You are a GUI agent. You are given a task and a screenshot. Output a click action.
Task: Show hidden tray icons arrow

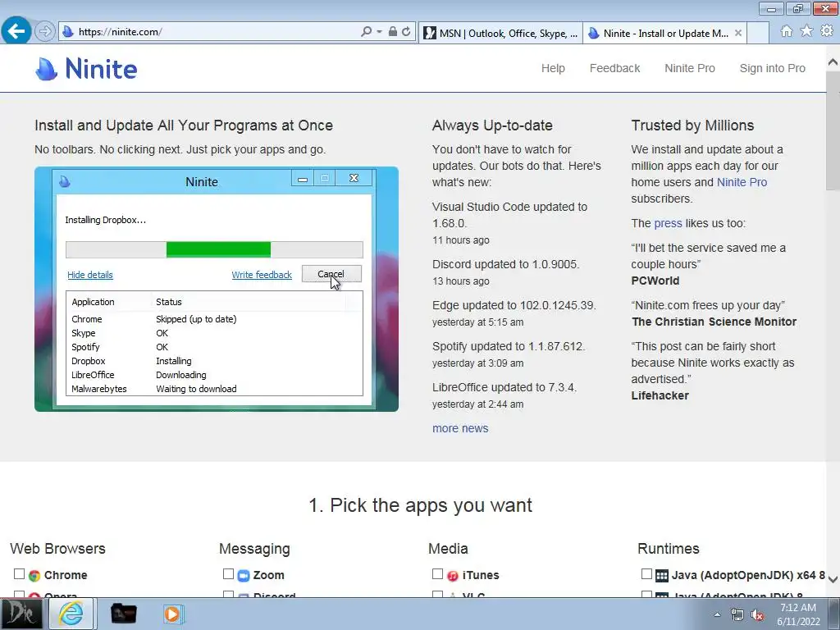(x=717, y=614)
